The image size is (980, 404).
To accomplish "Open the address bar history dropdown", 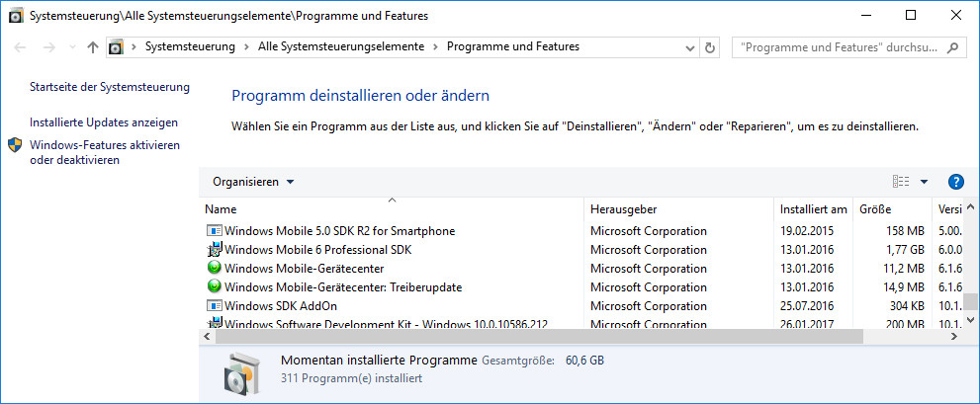I will coord(688,47).
